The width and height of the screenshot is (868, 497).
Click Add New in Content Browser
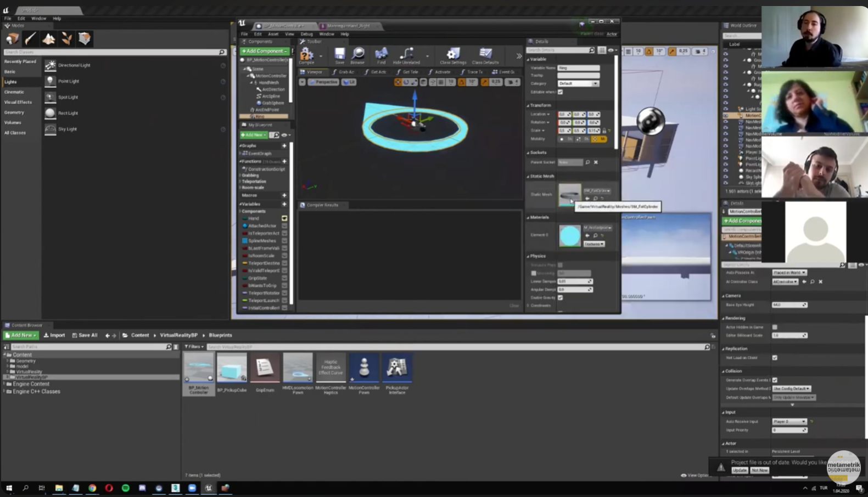(x=21, y=335)
